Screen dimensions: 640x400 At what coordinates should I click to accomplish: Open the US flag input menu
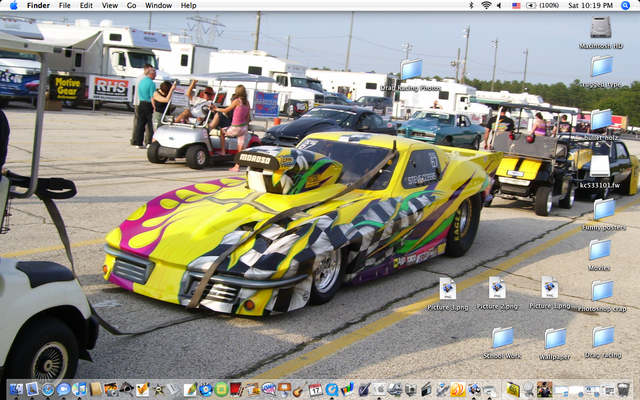pos(516,5)
